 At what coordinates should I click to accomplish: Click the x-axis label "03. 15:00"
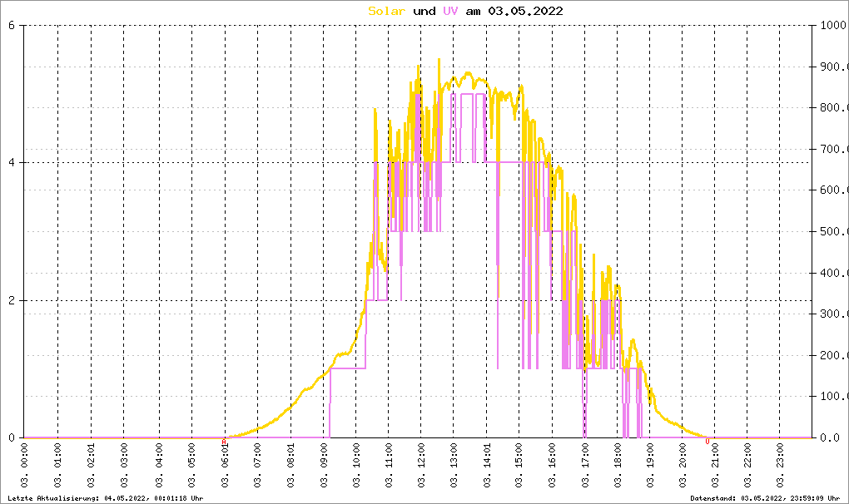(x=519, y=465)
